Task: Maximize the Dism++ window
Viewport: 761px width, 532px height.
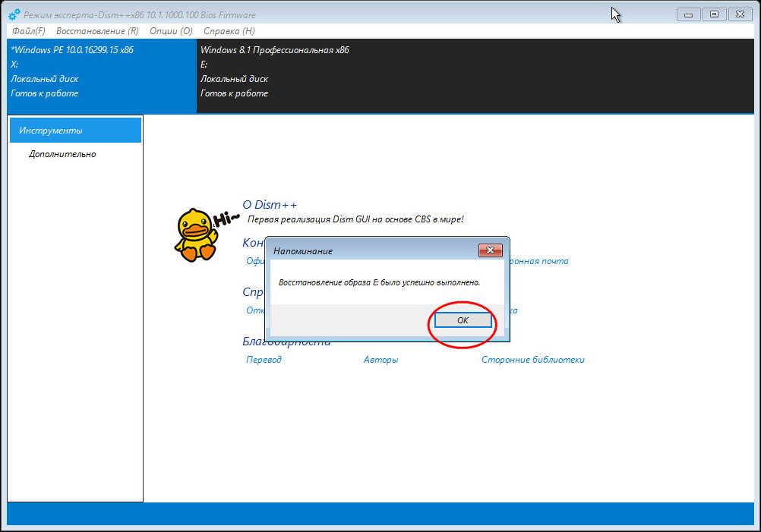Action: point(714,14)
